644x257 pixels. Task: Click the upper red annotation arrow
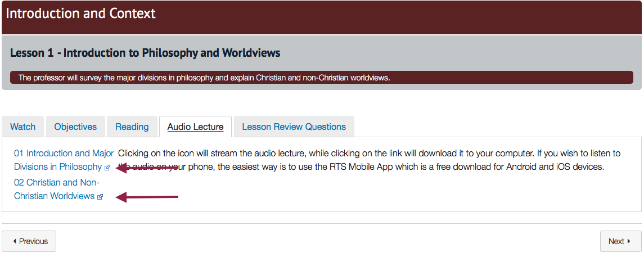point(149,167)
